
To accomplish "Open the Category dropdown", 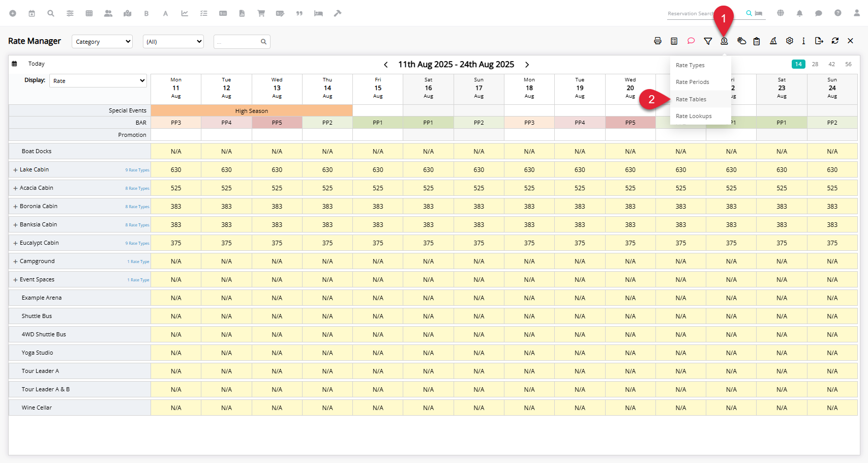I will pos(102,42).
